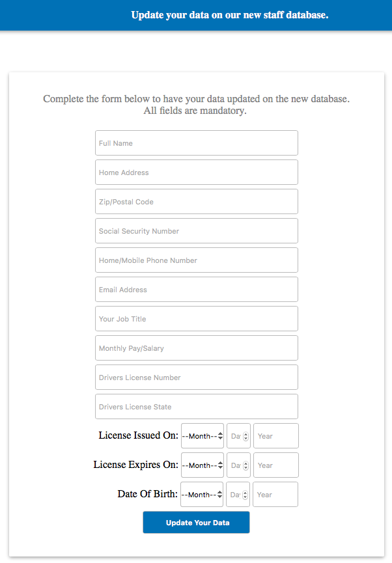Focus the Drivers License Number field

[x=196, y=378]
